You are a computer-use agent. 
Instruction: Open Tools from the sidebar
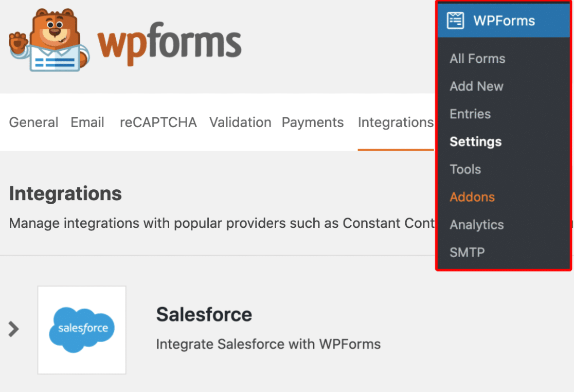click(x=465, y=169)
